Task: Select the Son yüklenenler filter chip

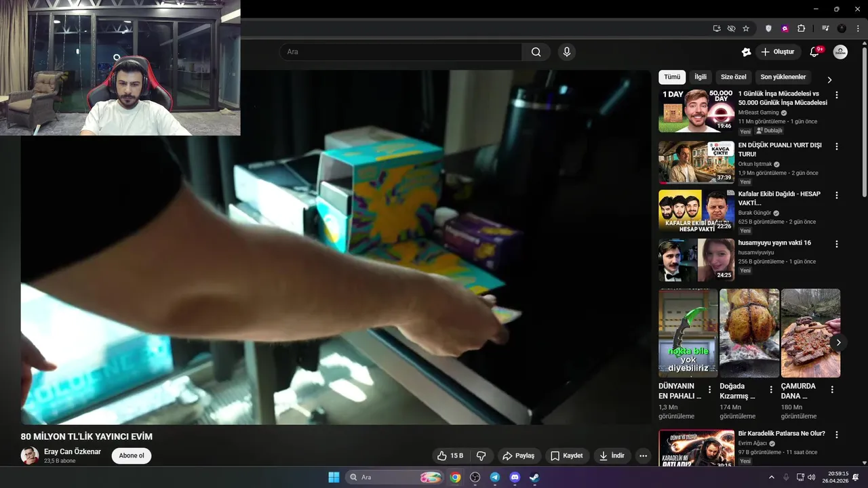Action: pos(783,77)
